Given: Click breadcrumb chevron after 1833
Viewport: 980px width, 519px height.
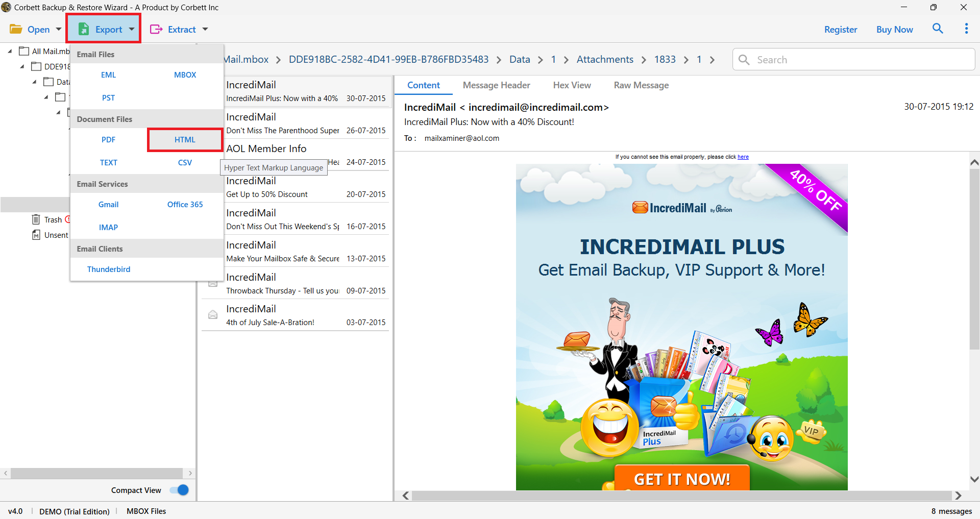Looking at the screenshot, I should (686, 60).
